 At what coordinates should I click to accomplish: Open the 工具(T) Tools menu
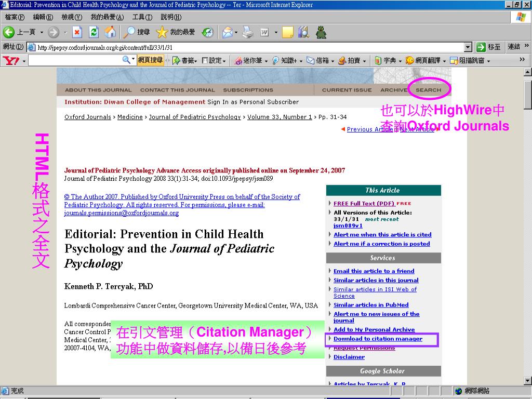click(x=142, y=17)
